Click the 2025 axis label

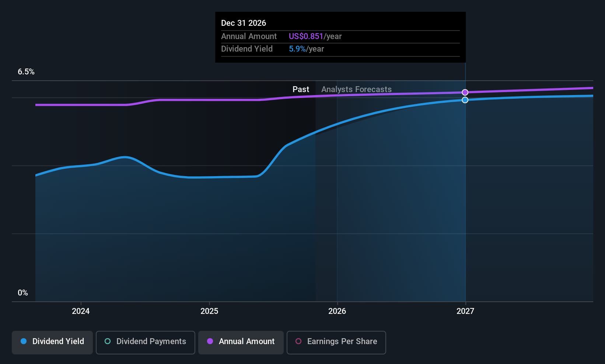pos(209,311)
